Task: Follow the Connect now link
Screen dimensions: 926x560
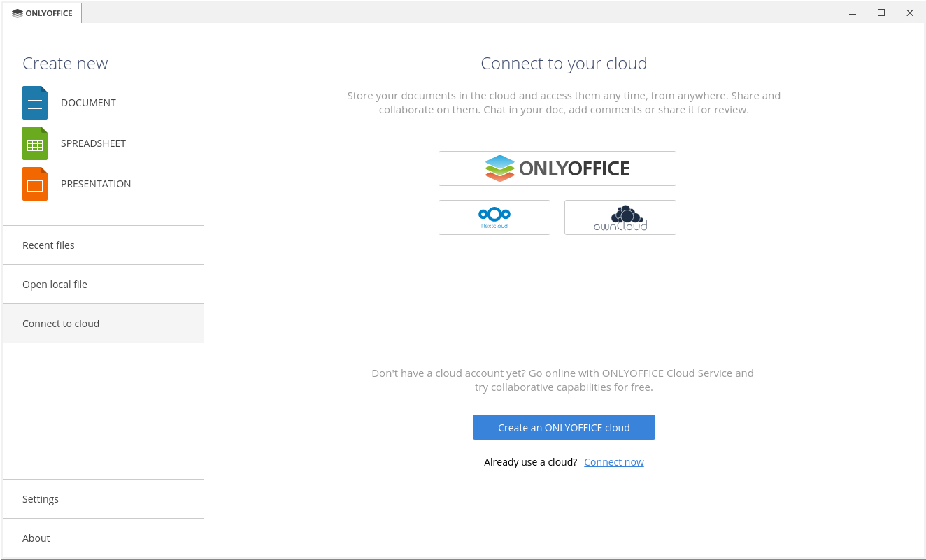Action: (613, 462)
